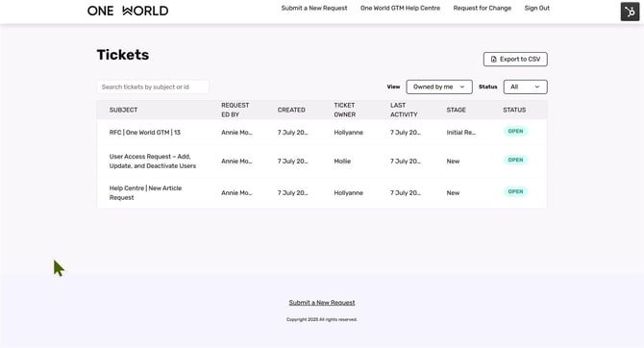The image size is (644, 348).
Task: Open the HubSpot sprocket icon widget
Action: (630, 12)
